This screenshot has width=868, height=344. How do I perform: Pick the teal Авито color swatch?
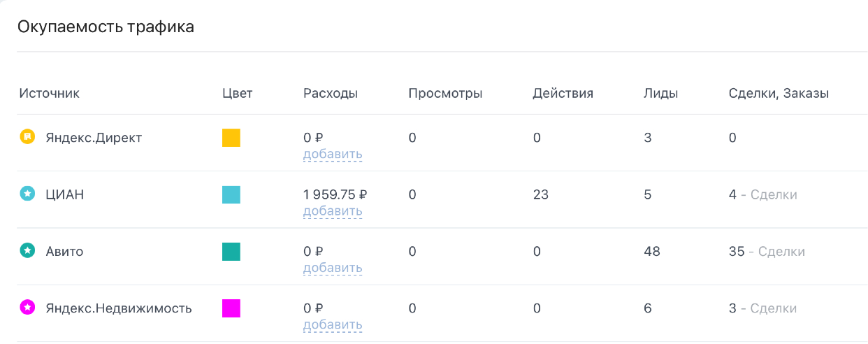point(231,252)
